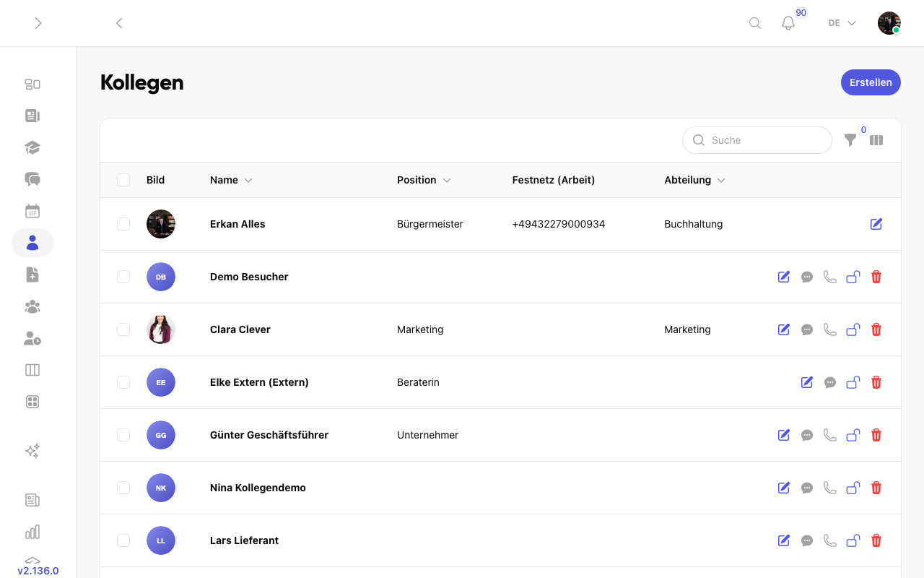The image size is (924, 578).
Task: Click the chat bubble icon for Clara Clever
Action: (x=807, y=329)
